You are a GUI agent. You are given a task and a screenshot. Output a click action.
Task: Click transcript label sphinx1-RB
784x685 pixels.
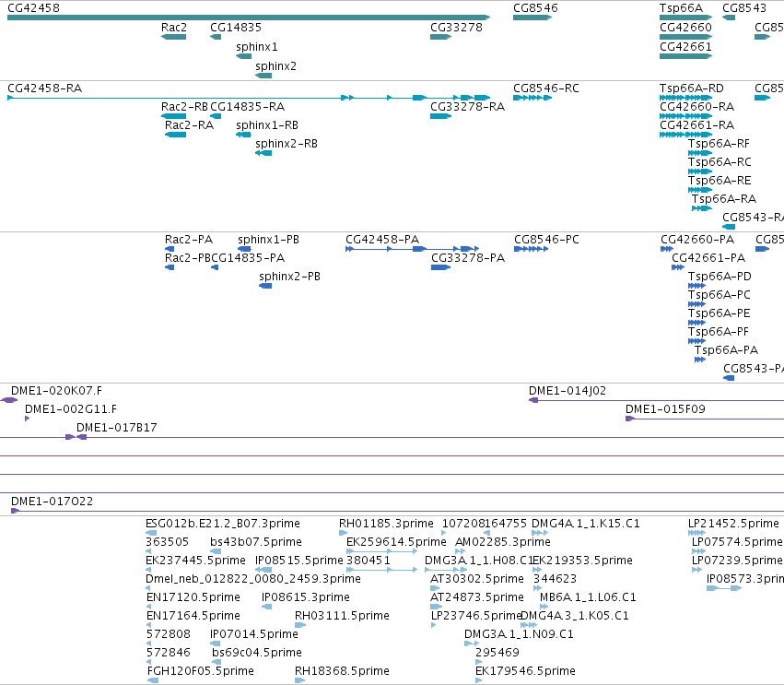point(267,125)
